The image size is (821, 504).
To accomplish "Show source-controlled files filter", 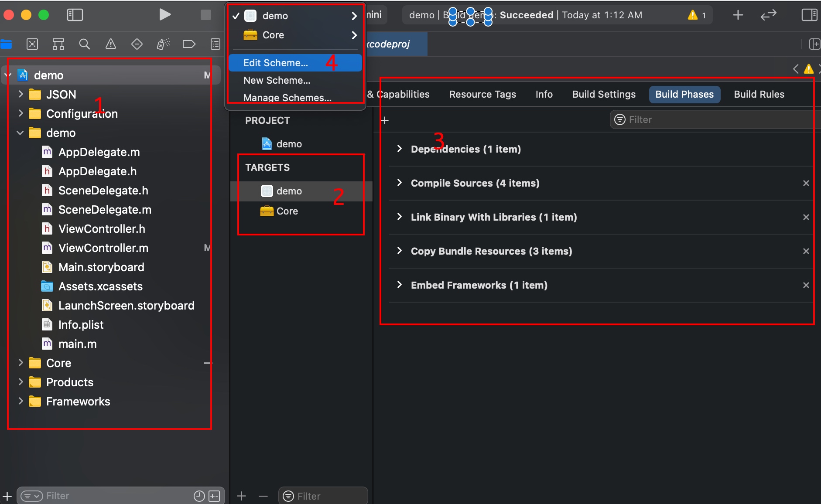I will 214,496.
